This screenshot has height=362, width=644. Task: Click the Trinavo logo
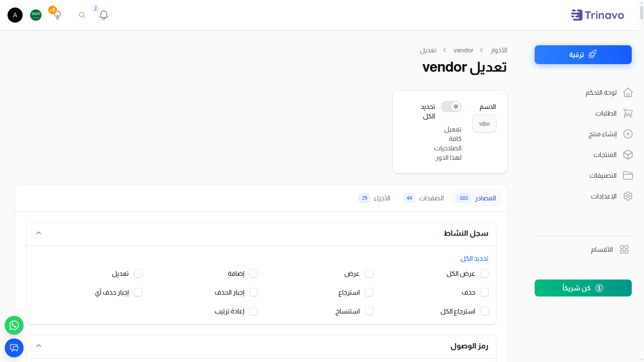click(597, 15)
